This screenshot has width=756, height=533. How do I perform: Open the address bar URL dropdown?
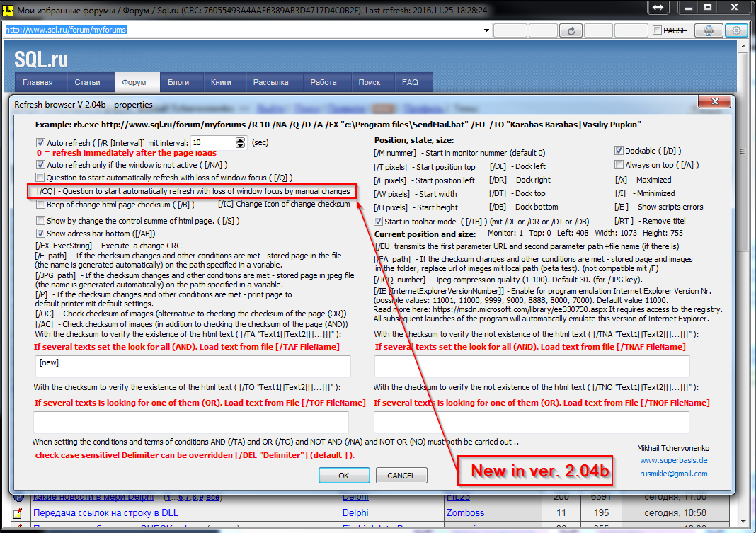[487, 30]
